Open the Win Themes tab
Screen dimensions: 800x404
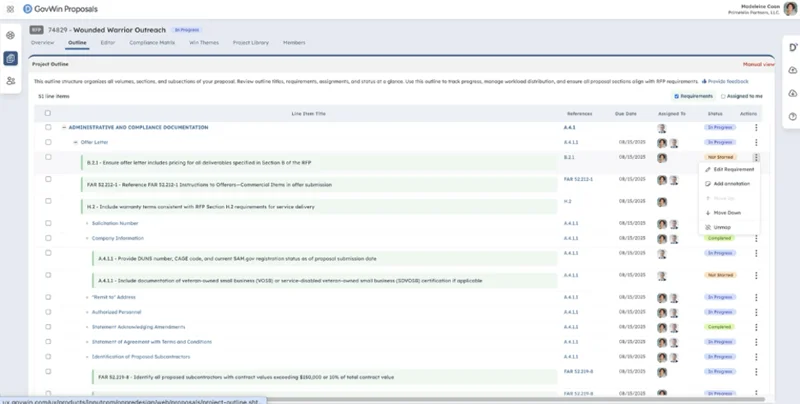[x=204, y=43]
